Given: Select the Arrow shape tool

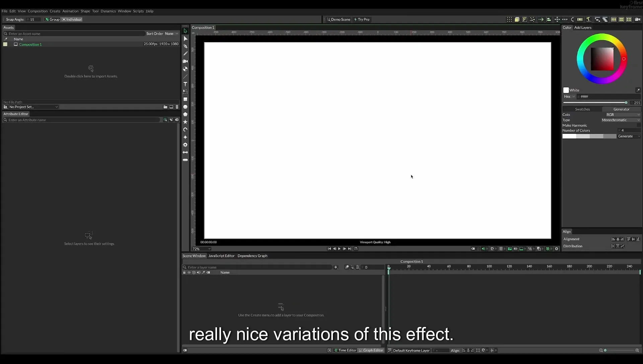Looking at the screenshot, I should [185, 152].
